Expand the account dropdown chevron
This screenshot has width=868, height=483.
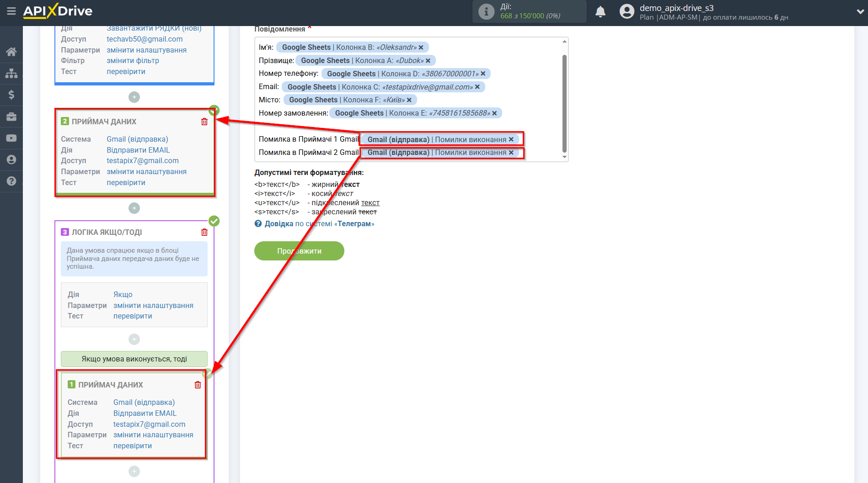(860, 11)
